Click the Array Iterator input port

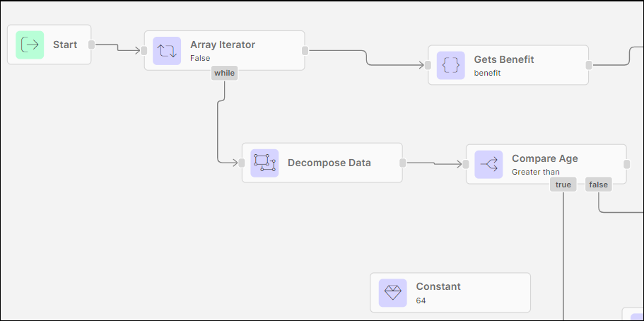pyautogui.click(x=144, y=50)
